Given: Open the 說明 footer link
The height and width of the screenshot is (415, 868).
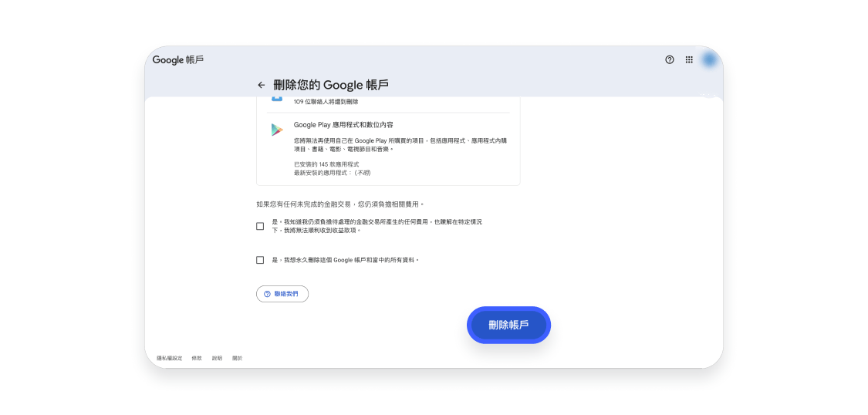Looking at the screenshot, I should point(217,358).
